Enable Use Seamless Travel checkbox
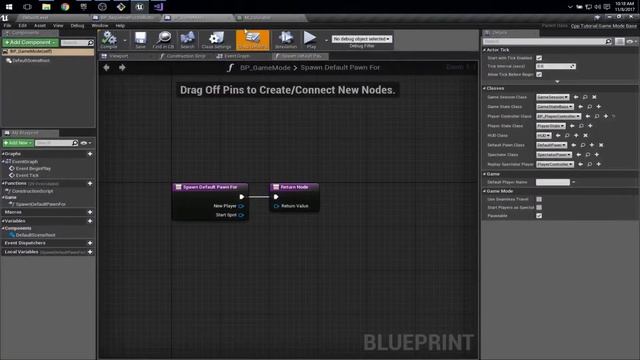Image resolution: width=640 pixels, height=360 pixels. click(539, 199)
